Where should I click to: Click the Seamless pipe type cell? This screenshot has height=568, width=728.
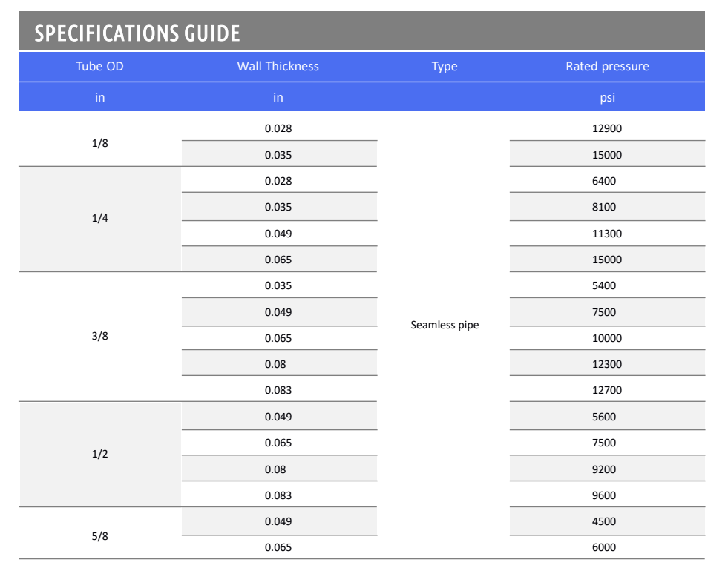tap(445, 325)
